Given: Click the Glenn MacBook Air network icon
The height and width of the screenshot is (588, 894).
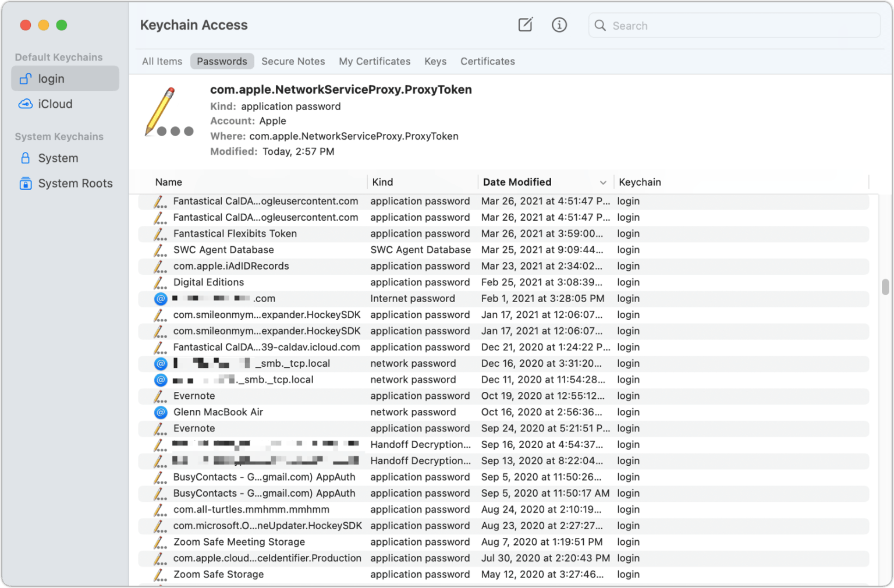Looking at the screenshot, I should click(161, 412).
